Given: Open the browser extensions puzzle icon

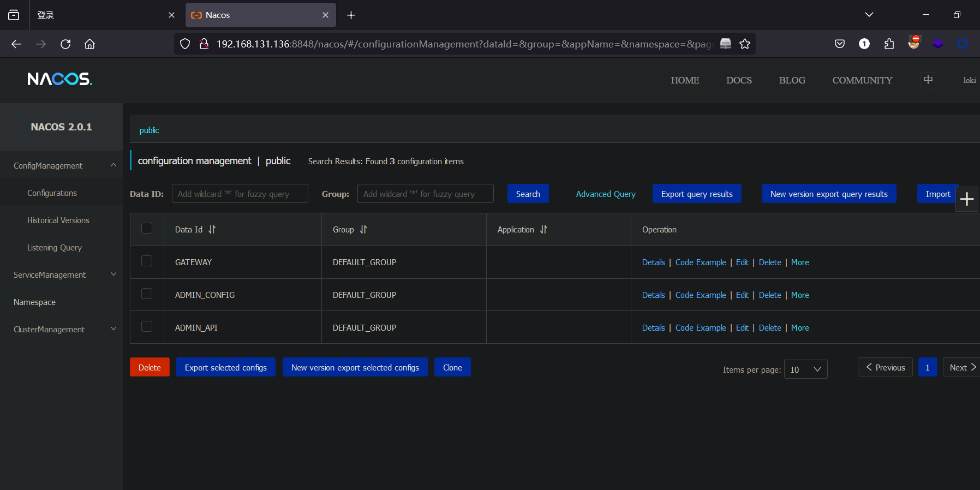Looking at the screenshot, I should click(x=889, y=44).
